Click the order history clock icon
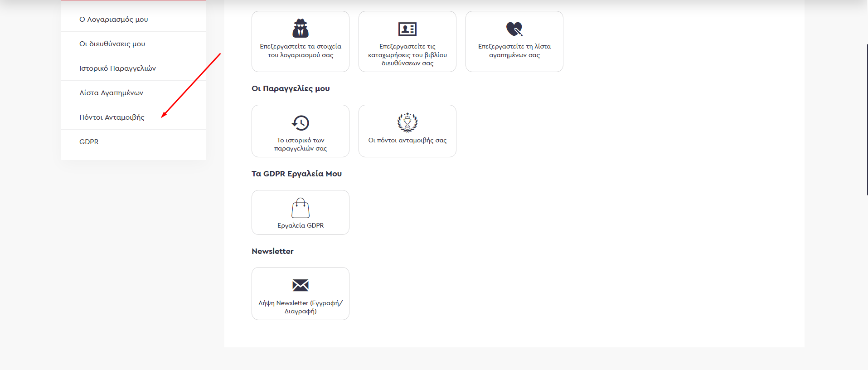 (301, 123)
